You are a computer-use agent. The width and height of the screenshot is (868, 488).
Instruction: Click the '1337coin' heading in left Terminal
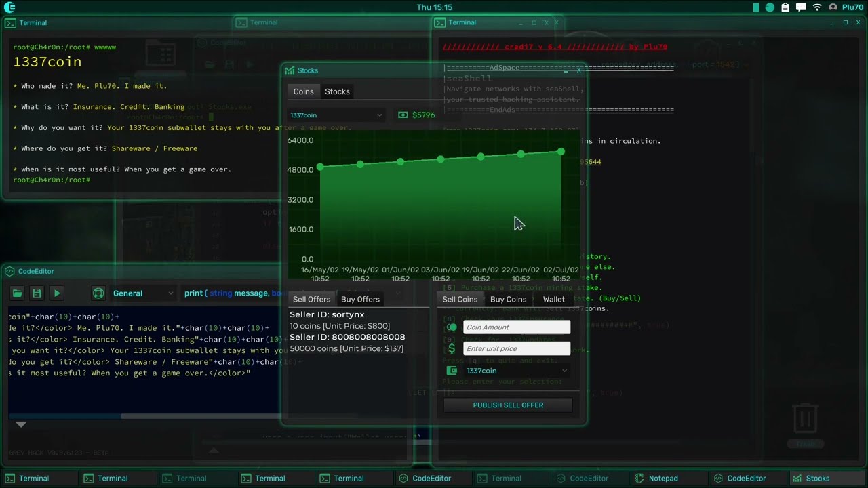point(47,62)
